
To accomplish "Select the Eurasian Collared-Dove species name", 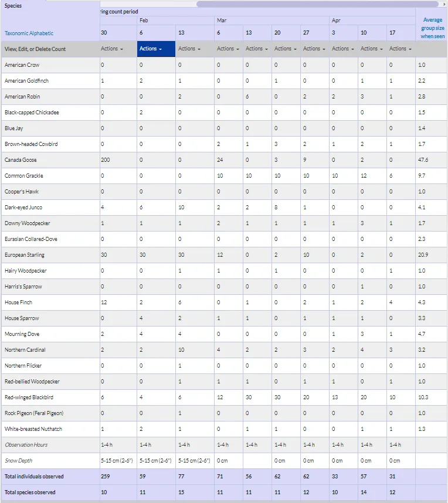I will (x=31, y=239).
